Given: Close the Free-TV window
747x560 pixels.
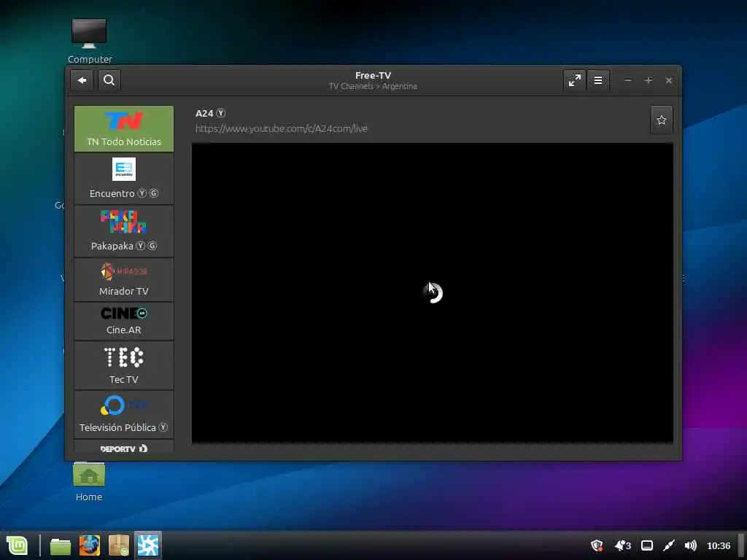Looking at the screenshot, I should click(x=669, y=80).
